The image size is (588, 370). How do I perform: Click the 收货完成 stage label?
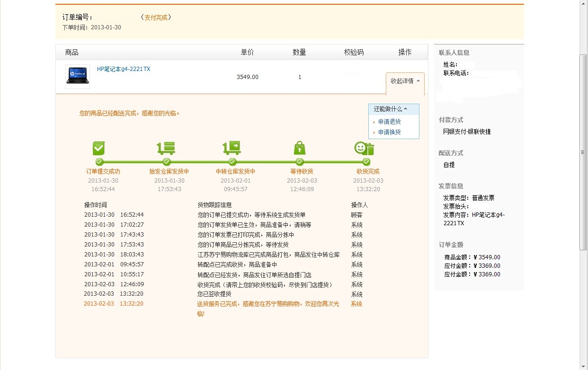[368, 172]
